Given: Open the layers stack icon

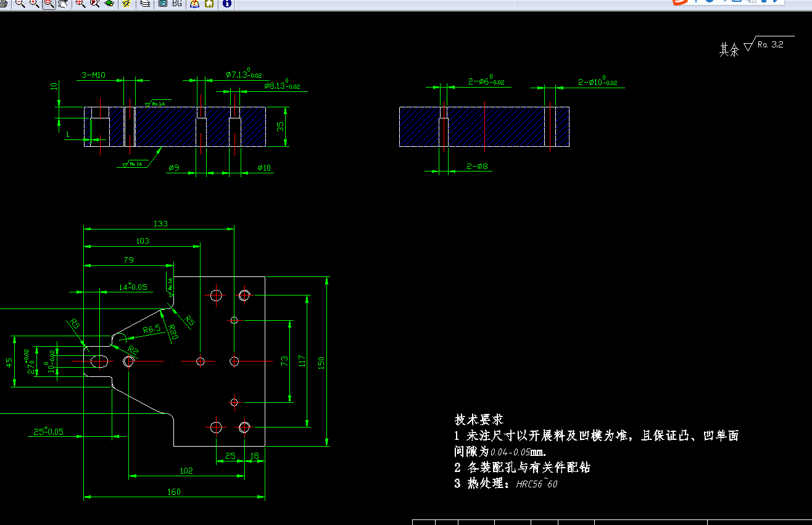Looking at the screenshot, I should tap(145, 3).
